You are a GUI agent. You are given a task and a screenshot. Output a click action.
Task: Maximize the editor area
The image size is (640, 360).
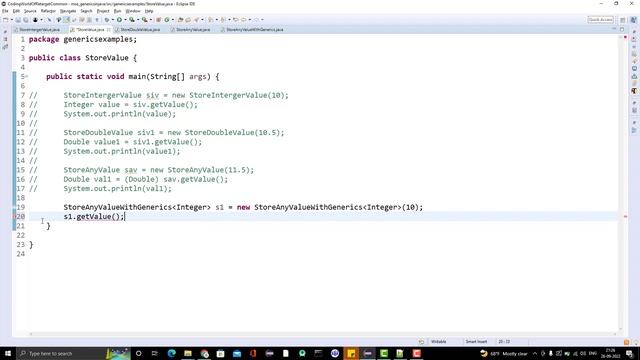click(622, 29)
